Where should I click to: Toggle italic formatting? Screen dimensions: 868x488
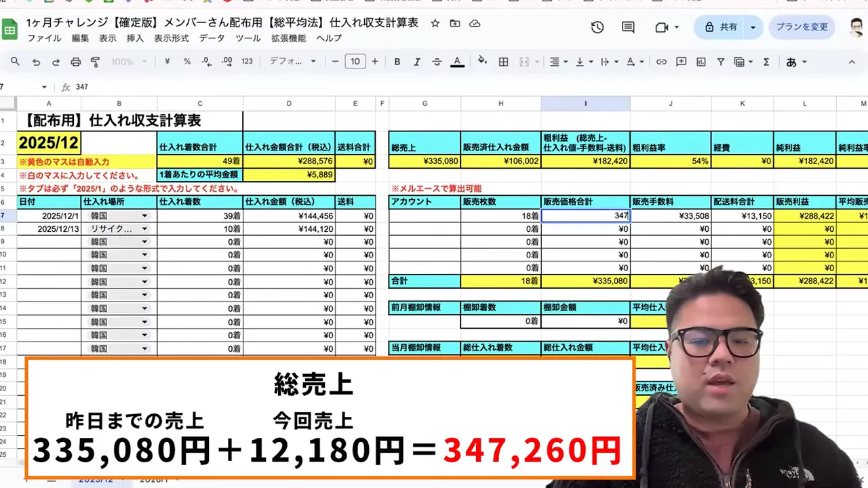pyautogui.click(x=417, y=62)
